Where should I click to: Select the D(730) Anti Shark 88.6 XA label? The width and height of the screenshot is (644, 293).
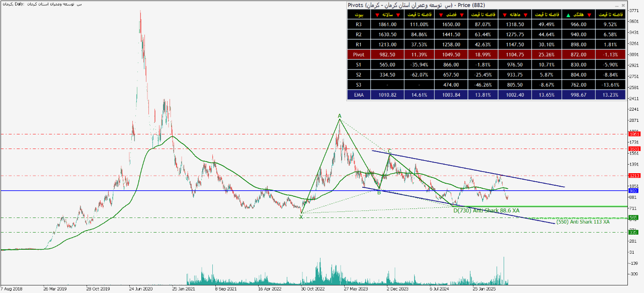click(x=486, y=210)
